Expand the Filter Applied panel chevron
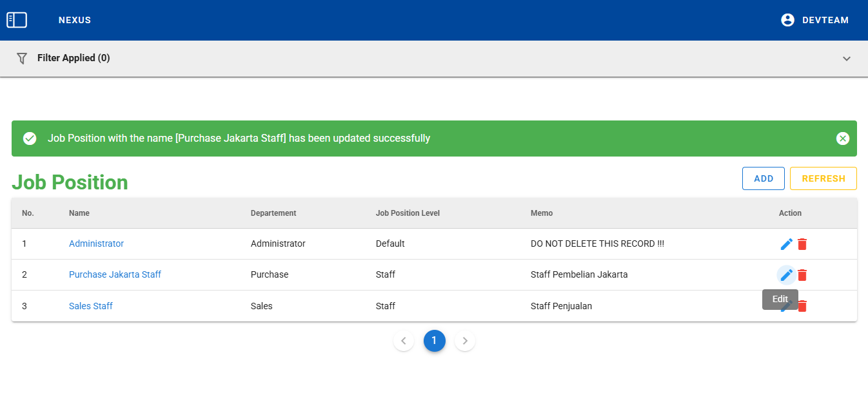Screen dimensions: 868x411 click(846, 59)
